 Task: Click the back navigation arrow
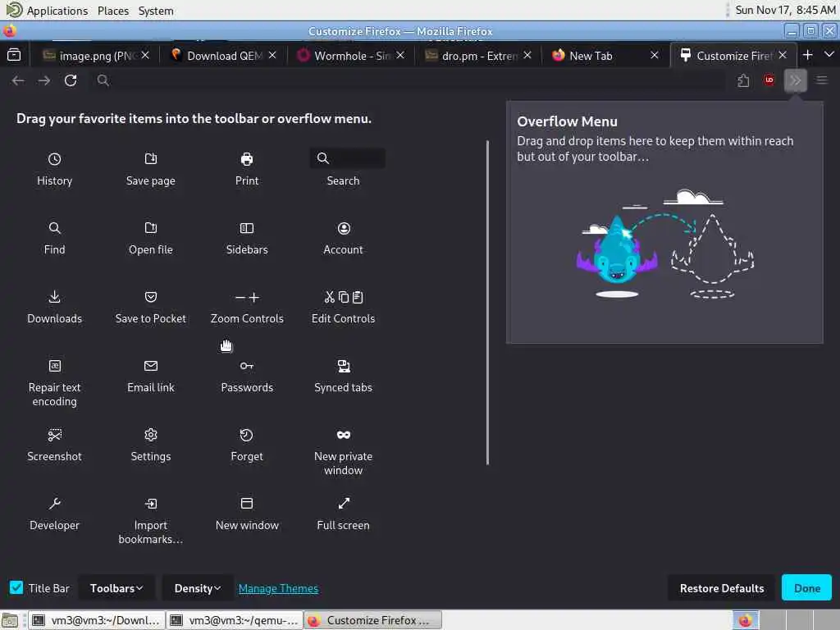(x=18, y=80)
